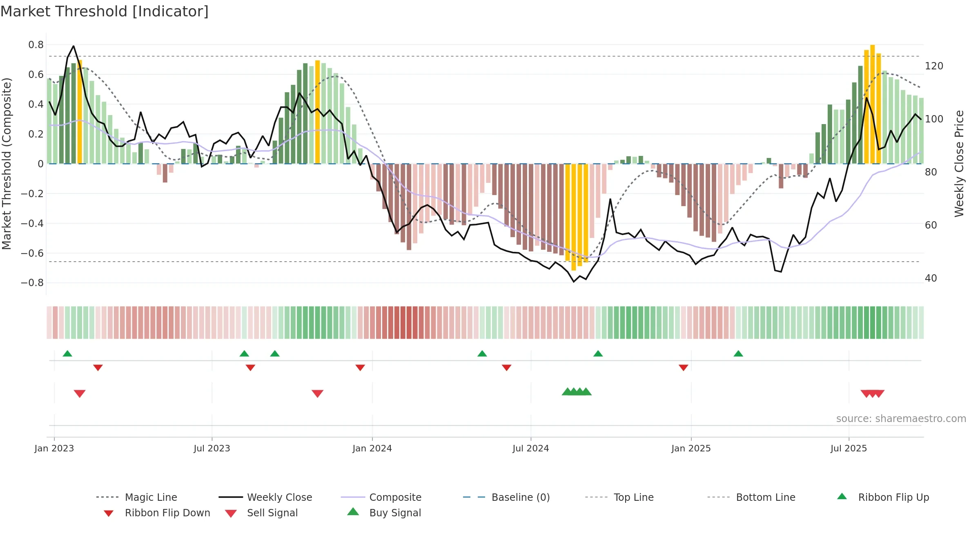Click the −0.4 left axis tick label
The image size is (980, 551).
[x=32, y=223]
